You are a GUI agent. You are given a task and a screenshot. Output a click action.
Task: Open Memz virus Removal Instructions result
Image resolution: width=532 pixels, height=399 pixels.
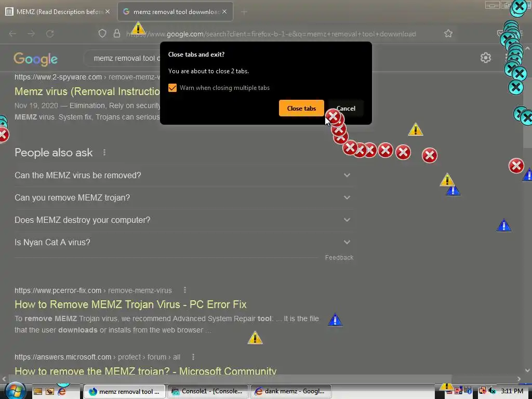click(87, 91)
